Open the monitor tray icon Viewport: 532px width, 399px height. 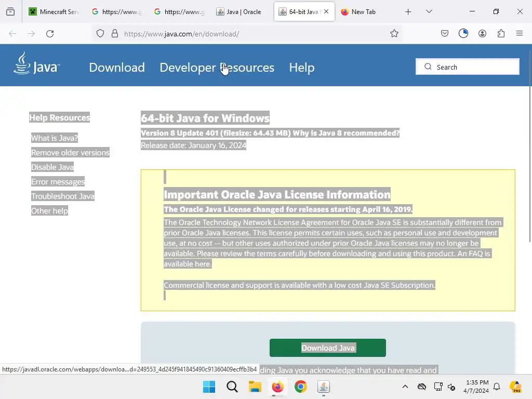(438, 387)
